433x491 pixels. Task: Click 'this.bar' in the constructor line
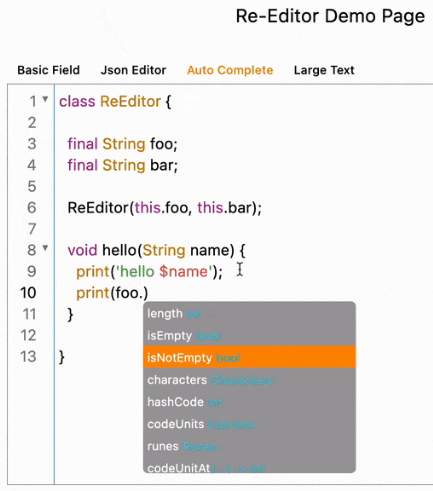(x=225, y=208)
